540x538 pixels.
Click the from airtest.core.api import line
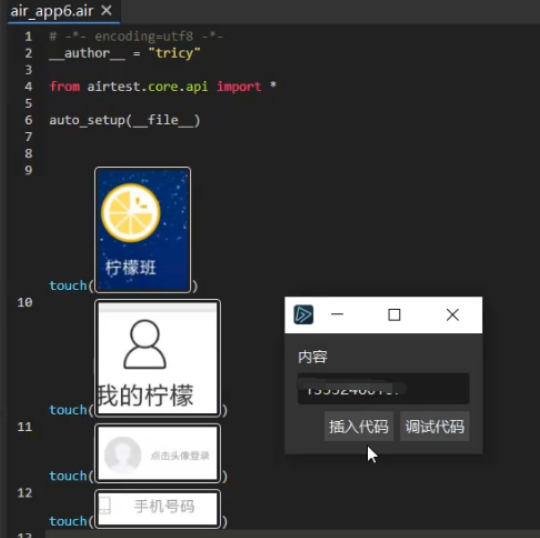(x=163, y=86)
